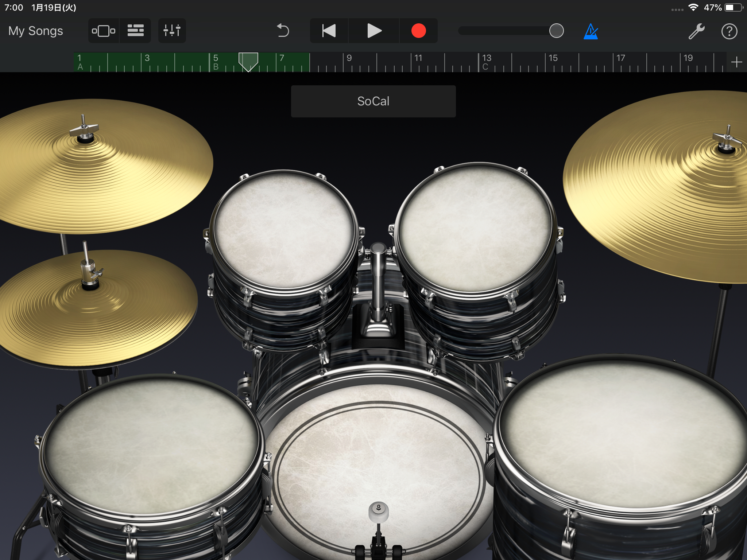The height and width of the screenshot is (560, 747).
Task: Open the My Songs browser
Action: (35, 31)
